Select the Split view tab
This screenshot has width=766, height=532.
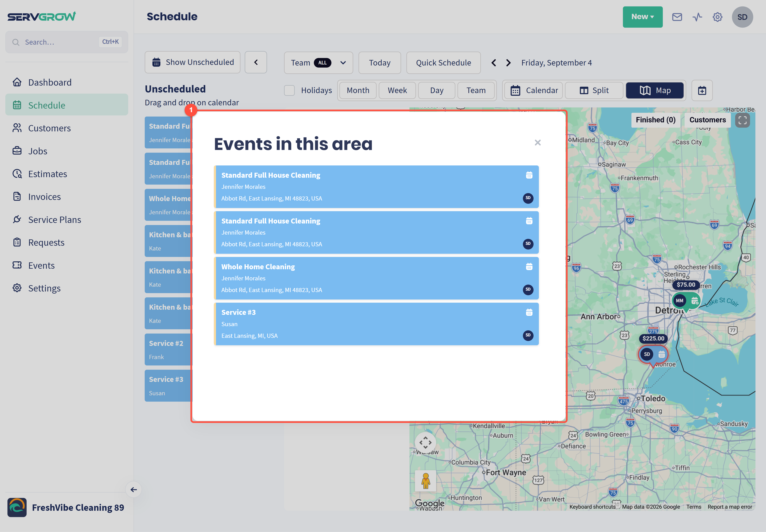click(x=594, y=90)
